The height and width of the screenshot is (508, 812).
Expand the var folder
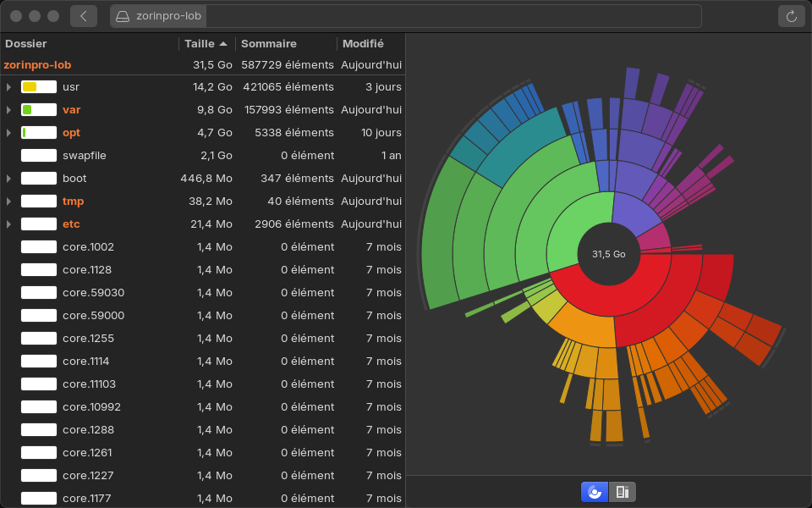point(8,110)
